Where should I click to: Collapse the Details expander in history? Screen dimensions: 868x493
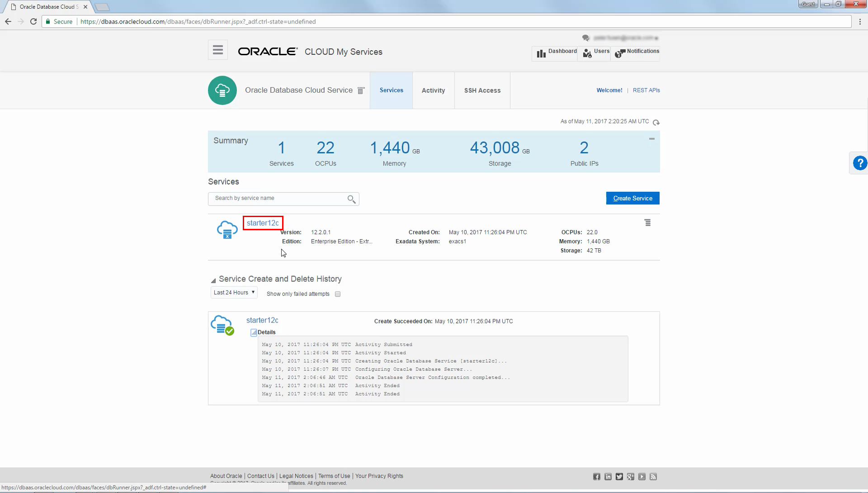(x=254, y=333)
